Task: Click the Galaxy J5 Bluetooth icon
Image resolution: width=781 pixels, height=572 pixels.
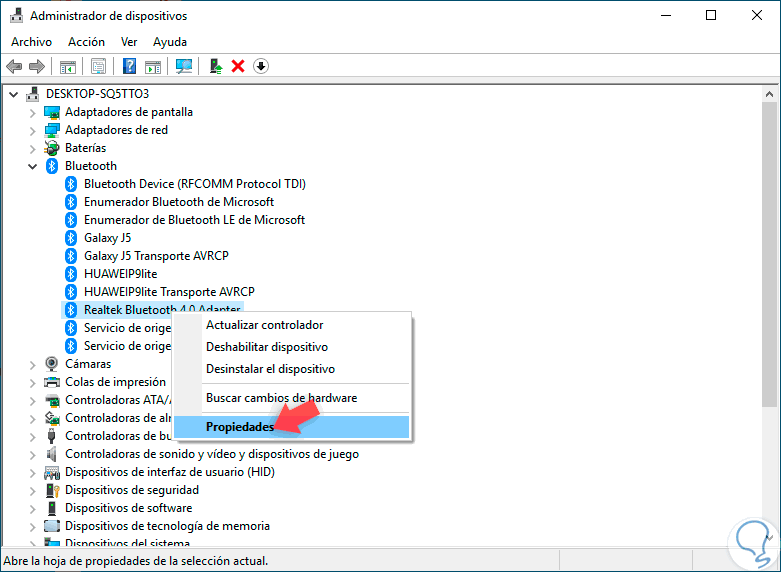Action: tap(71, 238)
